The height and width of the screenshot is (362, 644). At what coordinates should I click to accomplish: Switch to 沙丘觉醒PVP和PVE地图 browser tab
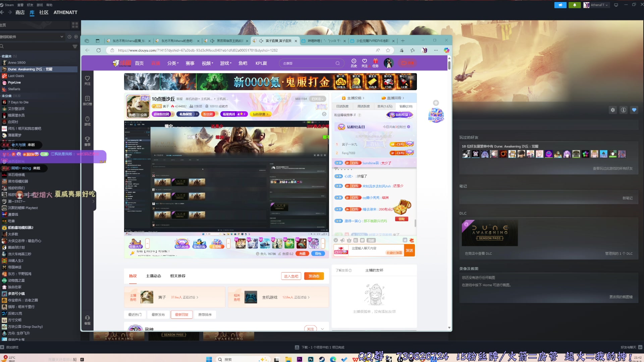click(x=372, y=41)
